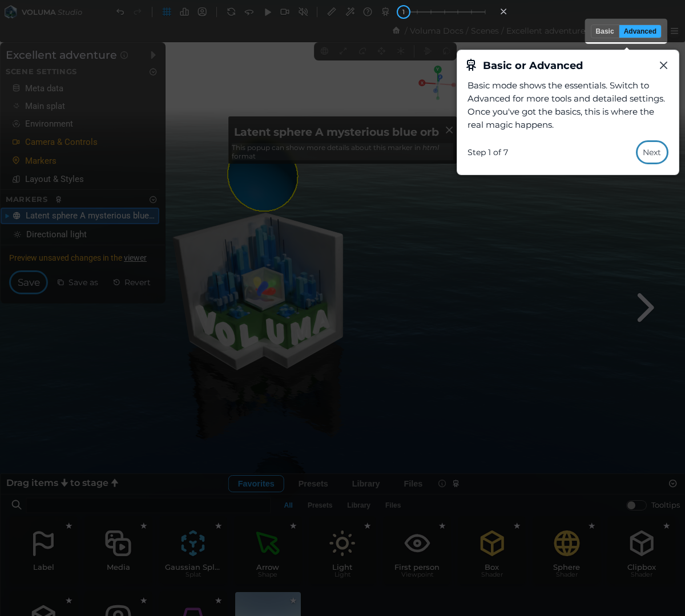Click Next in the tour popup
The image size is (685, 616).
pyautogui.click(x=652, y=152)
